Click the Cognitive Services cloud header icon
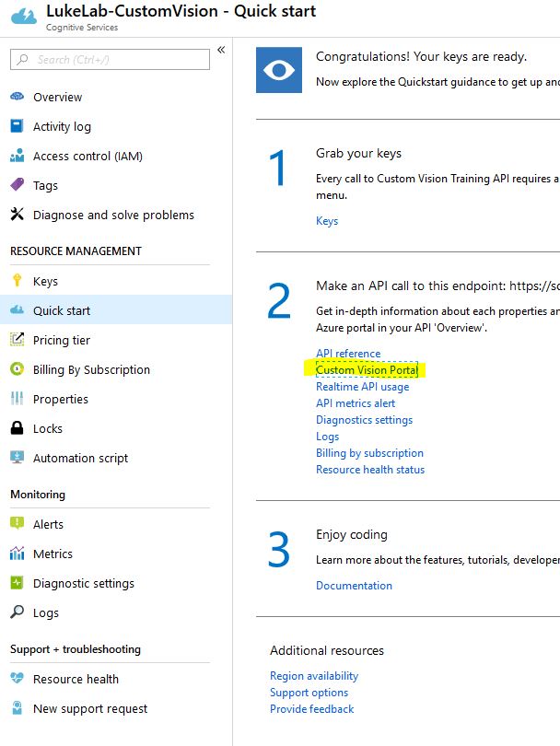Viewport: 560px width, 746px height. point(23,17)
